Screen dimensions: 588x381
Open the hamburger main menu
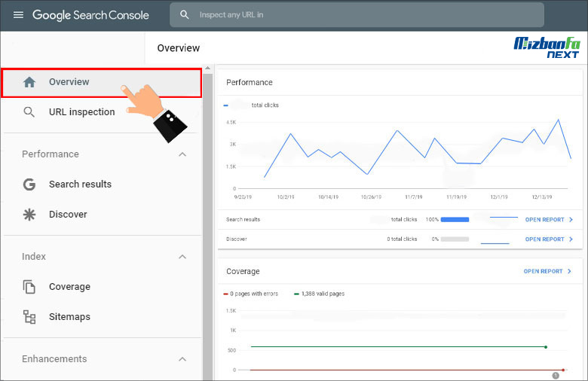[18, 15]
